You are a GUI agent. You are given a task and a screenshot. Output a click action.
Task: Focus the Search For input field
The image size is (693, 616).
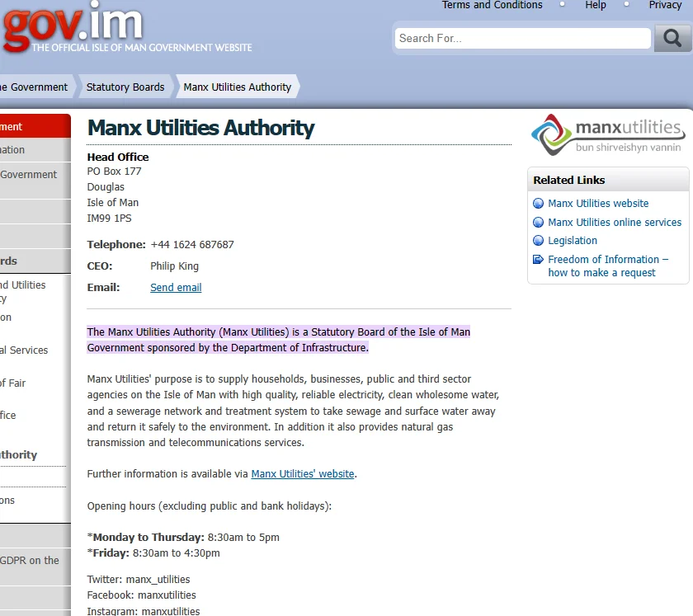pos(523,39)
